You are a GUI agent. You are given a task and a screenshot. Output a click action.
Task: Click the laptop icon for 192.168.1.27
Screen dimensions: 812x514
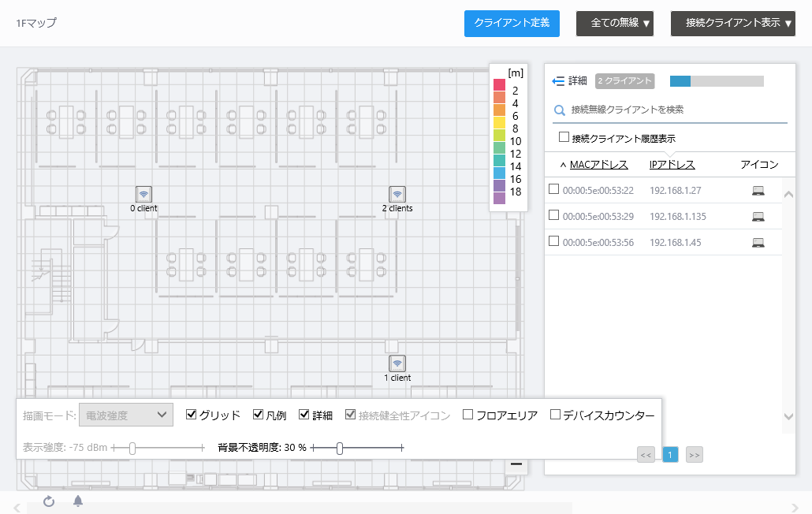(758, 190)
